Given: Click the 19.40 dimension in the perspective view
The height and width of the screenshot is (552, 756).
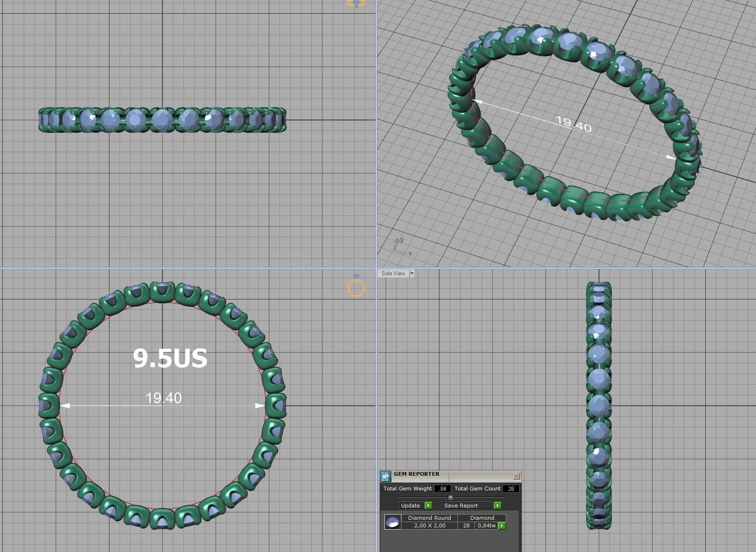Looking at the screenshot, I should click(574, 124).
